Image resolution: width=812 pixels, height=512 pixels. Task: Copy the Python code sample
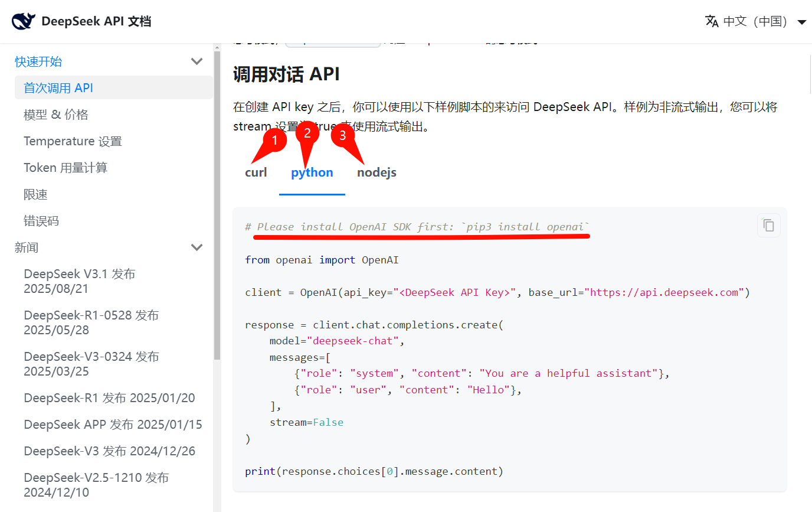pyautogui.click(x=768, y=226)
